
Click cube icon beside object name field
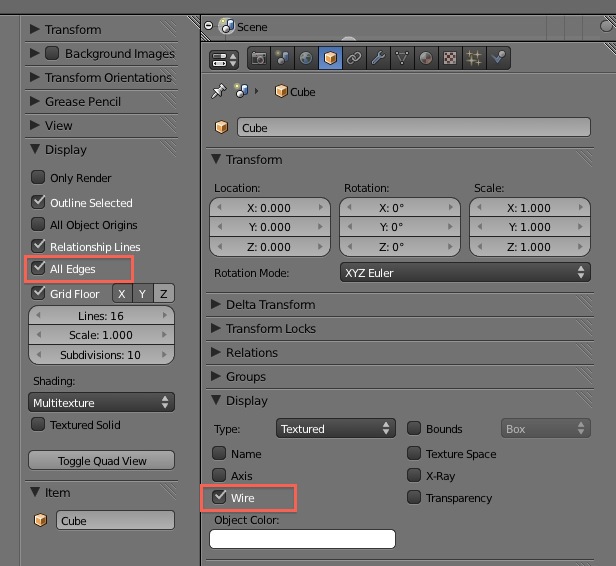pos(222,127)
